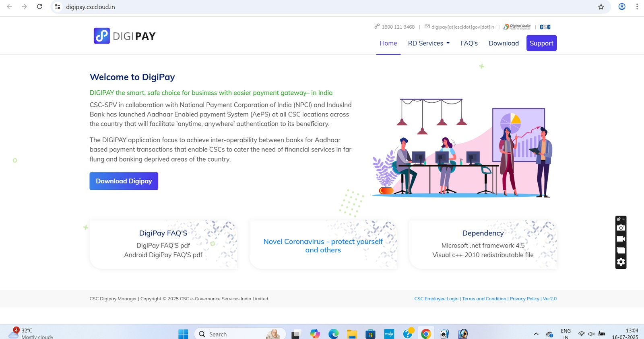Click the browser Forward arrow
This screenshot has width=644, height=339.
click(24, 6)
